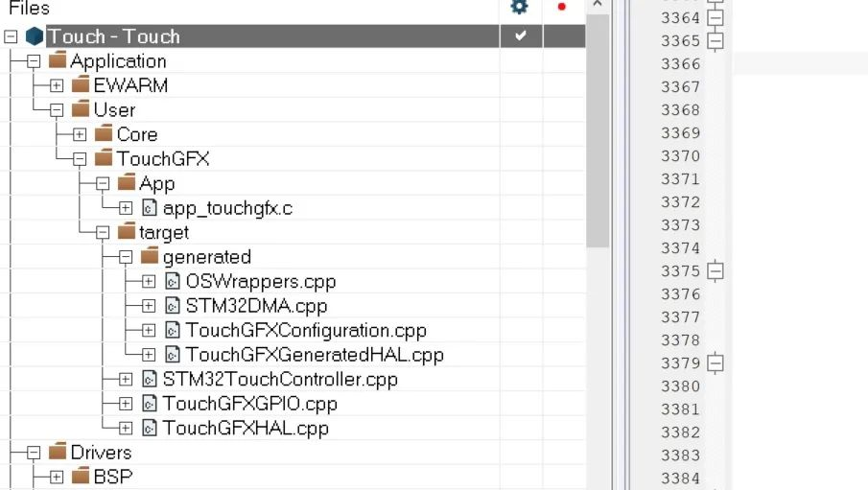
Task: Select the Drivers folder label
Action: [102, 453]
